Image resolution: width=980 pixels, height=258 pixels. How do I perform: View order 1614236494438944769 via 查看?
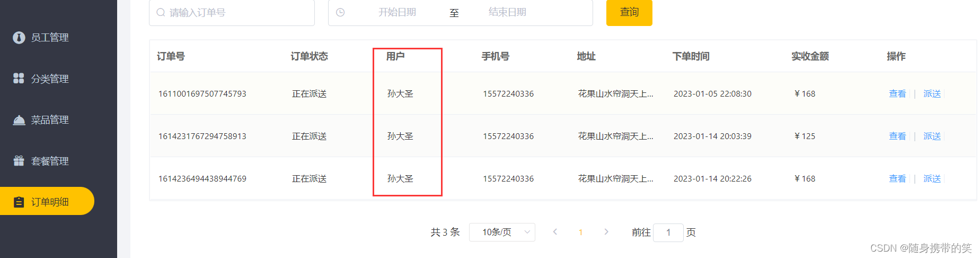(x=897, y=178)
